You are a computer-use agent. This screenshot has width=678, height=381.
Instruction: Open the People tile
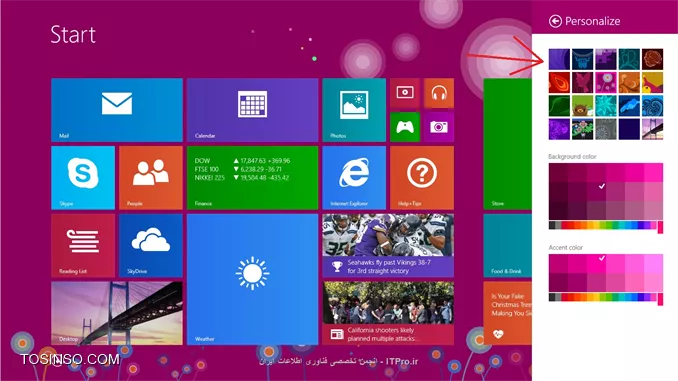pos(150,178)
